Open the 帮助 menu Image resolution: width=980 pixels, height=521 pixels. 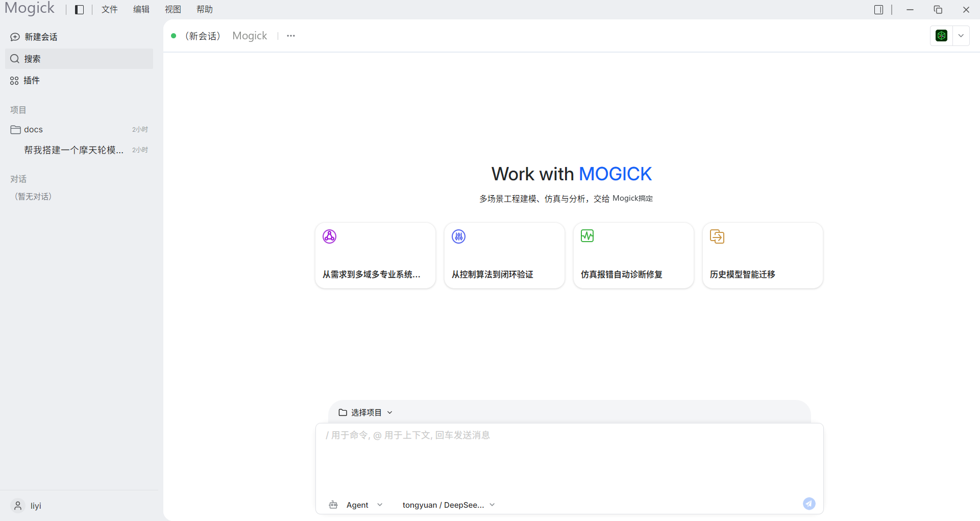click(205, 10)
